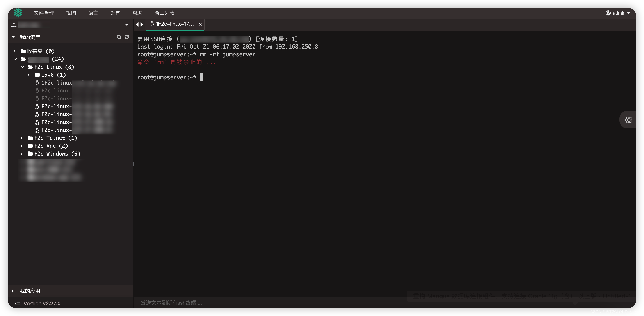Search assets with the magnifier icon
Viewport: 644px width, 316px height.
coord(119,37)
